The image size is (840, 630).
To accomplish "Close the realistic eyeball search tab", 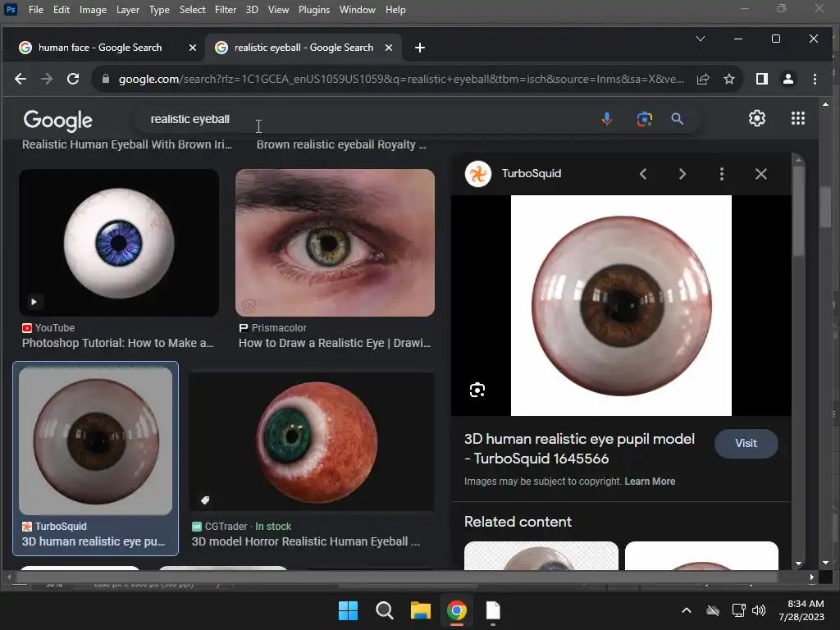I will click(x=389, y=48).
